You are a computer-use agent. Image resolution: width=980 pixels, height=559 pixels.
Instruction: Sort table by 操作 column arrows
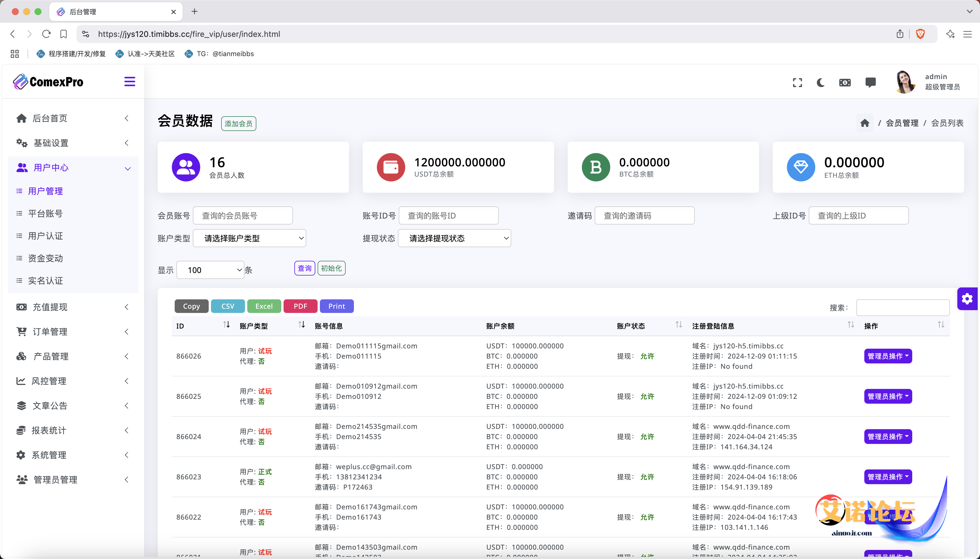pyautogui.click(x=941, y=325)
